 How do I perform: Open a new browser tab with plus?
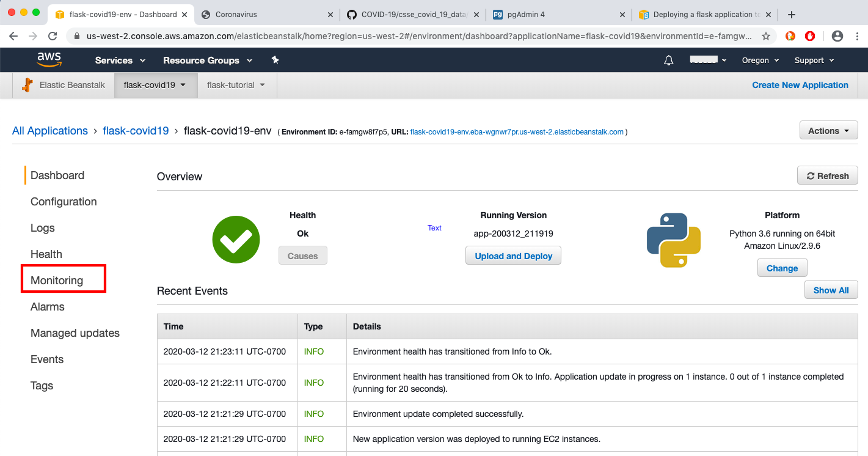coord(792,15)
